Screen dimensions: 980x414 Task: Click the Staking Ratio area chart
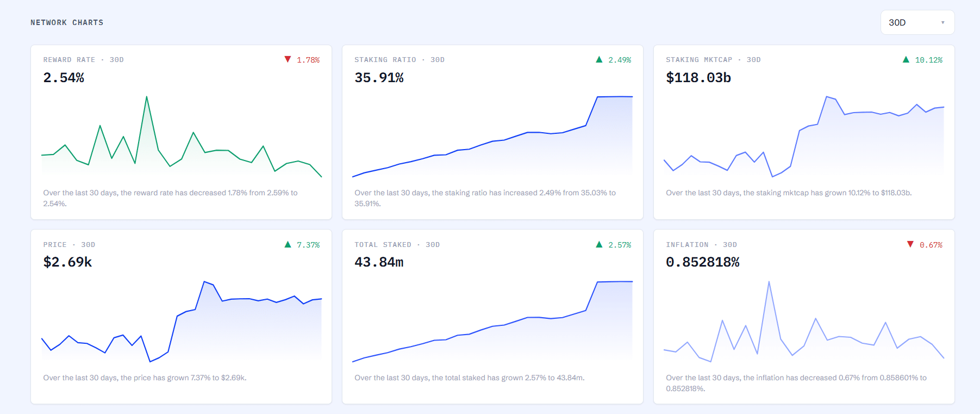[492, 137]
